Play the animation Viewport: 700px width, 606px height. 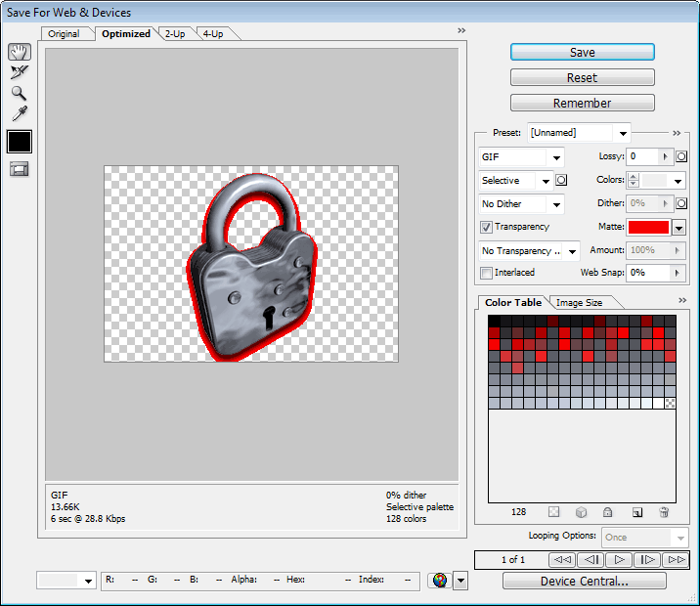point(619,560)
